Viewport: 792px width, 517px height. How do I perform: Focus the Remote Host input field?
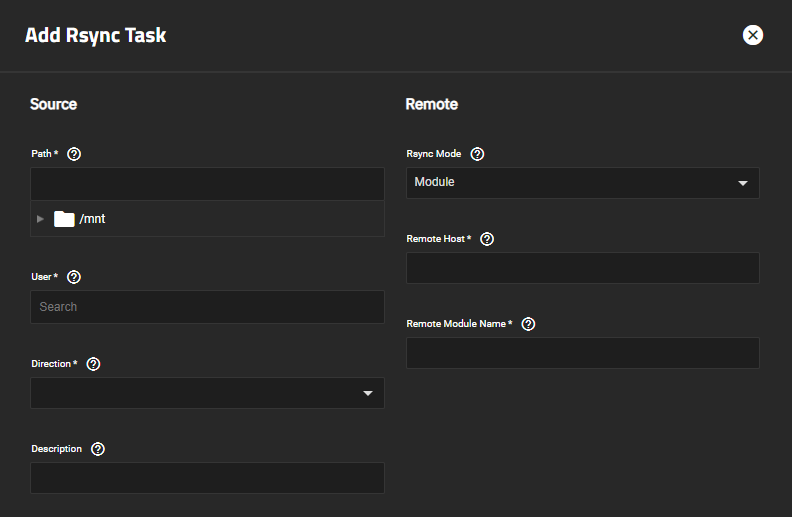583,268
